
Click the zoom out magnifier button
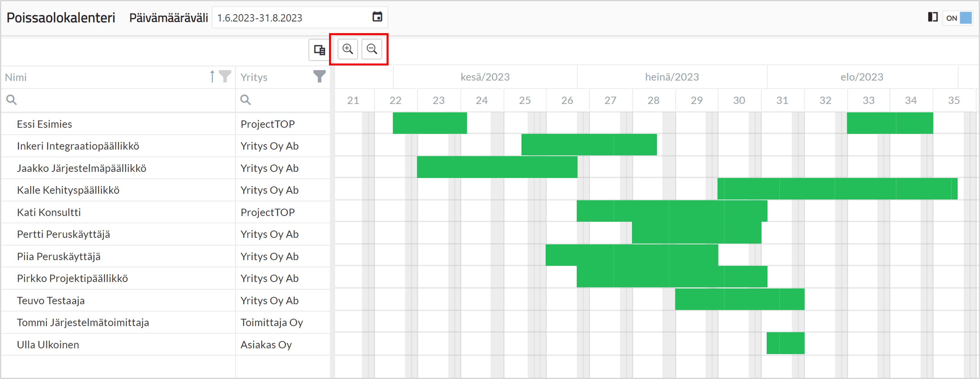pyautogui.click(x=372, y=50)
